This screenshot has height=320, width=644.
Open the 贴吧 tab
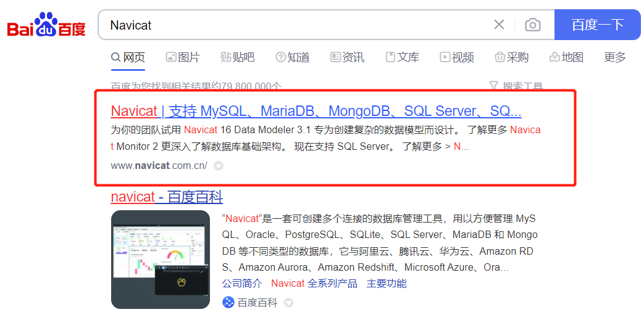tap(237, 57)
